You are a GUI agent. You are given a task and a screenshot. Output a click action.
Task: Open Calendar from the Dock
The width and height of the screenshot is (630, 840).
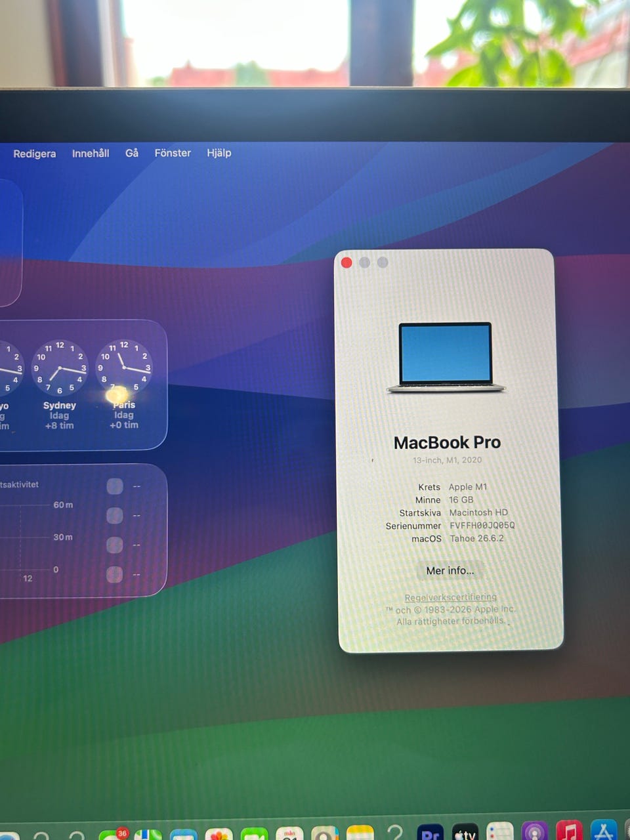click(x=290, y=835)
